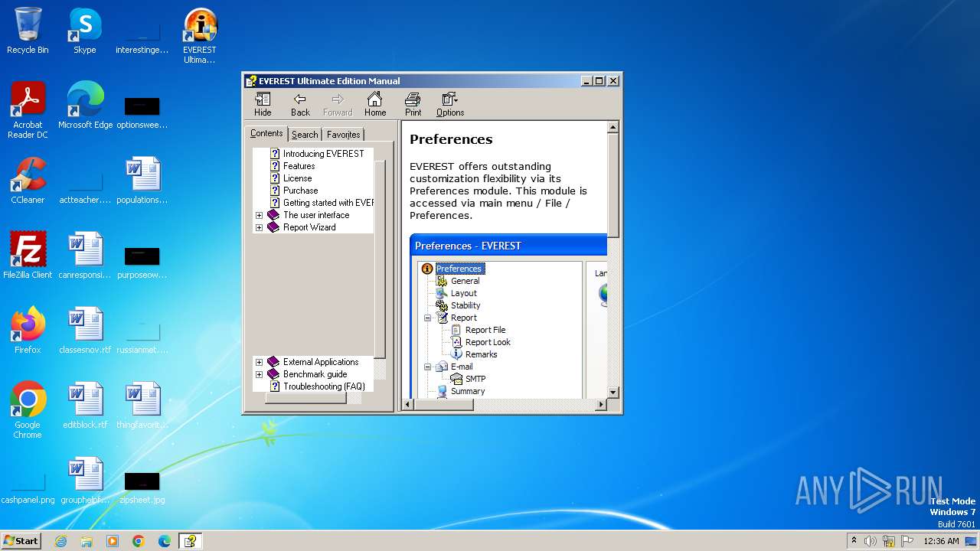
Task: Open Internet Explorer from taskbar
Action: click(x=60, y=541)
